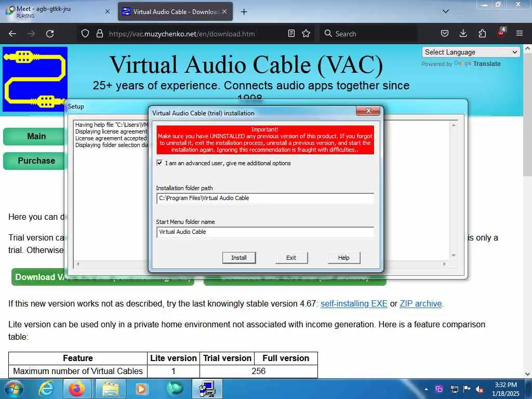Screen dimensions: 532x399
Task: Open a new tab with the plus icon
Action: [244, 12]
